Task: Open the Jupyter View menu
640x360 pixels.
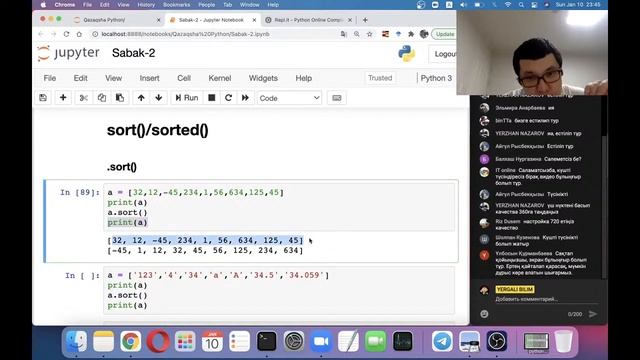Action: (113, 78)
